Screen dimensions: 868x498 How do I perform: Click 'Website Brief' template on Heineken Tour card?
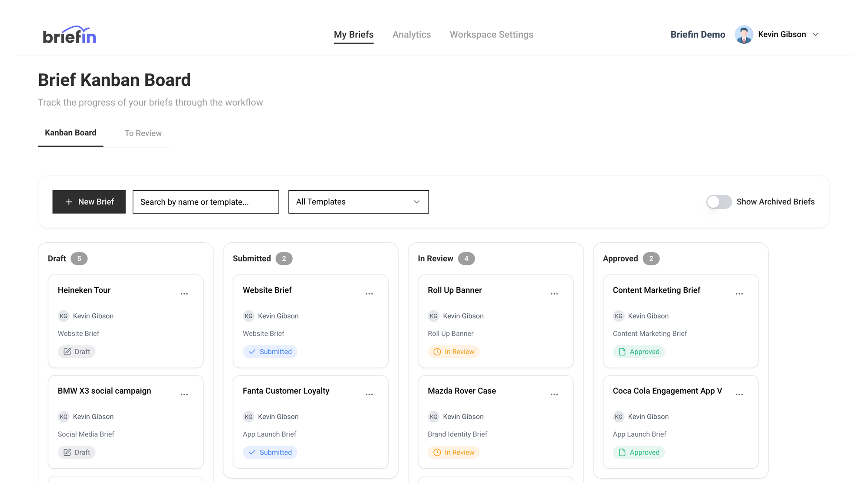(x=78, y=333)
